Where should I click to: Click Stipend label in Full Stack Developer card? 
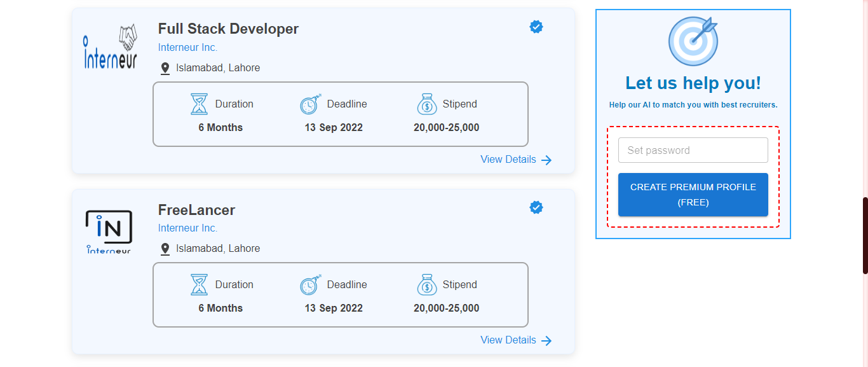tap(459, 104)
